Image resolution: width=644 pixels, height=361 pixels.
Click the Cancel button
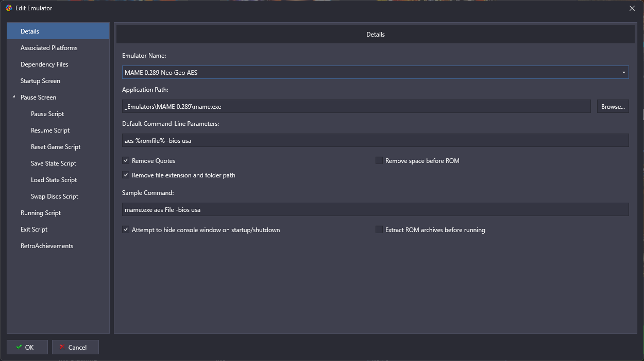click(75, 347)
